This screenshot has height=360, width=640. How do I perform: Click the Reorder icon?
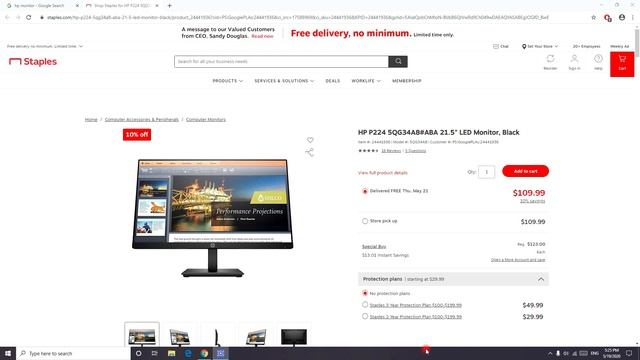point(550,59)
